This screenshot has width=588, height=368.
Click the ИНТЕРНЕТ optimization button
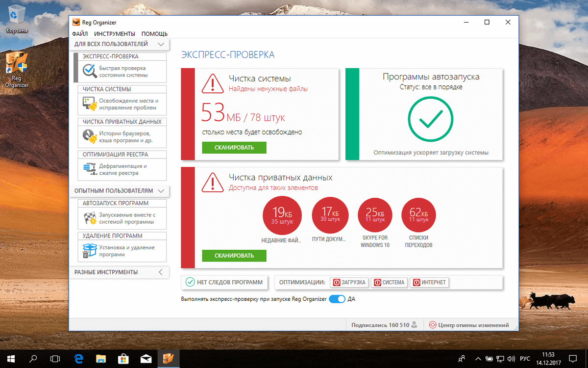(429, 283)
